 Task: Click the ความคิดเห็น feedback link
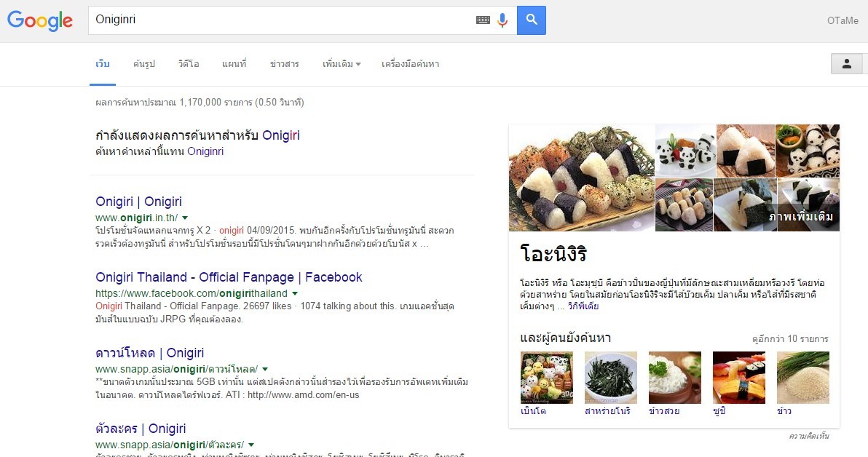pos(809,437)
